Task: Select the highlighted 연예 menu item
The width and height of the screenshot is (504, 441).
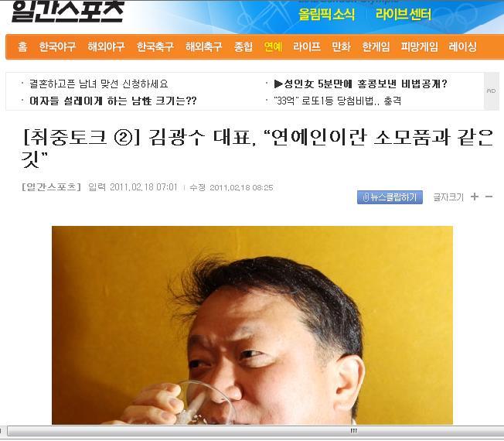Action: (x=273, y=46)
